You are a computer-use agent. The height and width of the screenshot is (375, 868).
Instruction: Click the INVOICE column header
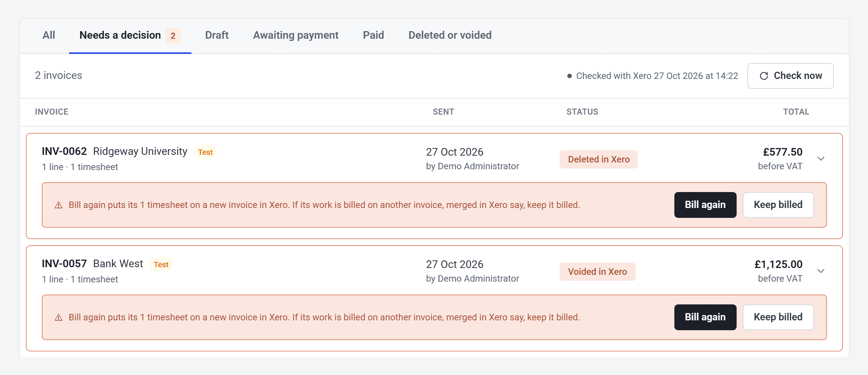pyautogui.click(x=52, y=112)
